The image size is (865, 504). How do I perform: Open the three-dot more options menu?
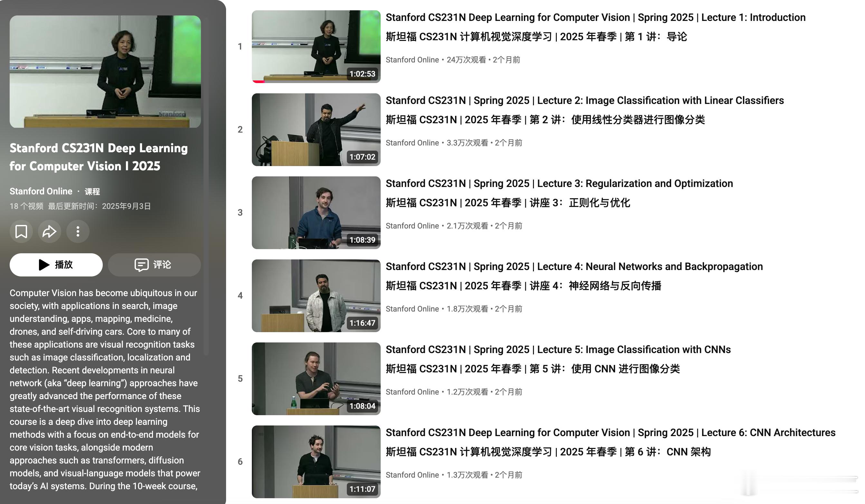pos(78,232)
